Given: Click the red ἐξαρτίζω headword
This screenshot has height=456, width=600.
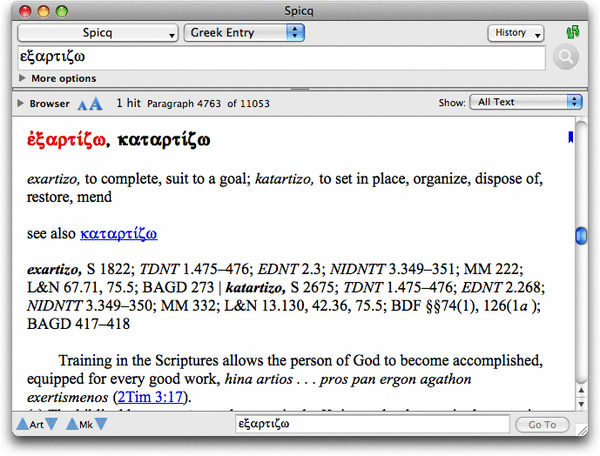Looking at the screenshot, I should click(x=66, y=140).
